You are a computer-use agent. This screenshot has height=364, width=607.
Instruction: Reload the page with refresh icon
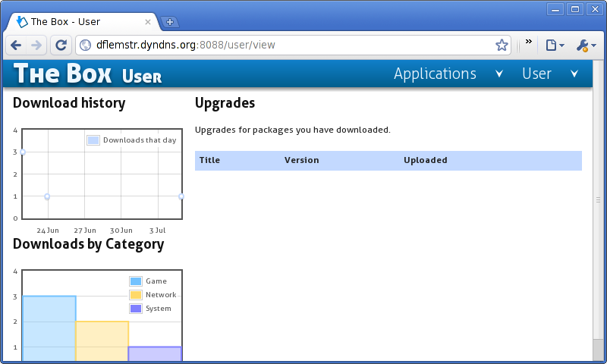[61, 45]
